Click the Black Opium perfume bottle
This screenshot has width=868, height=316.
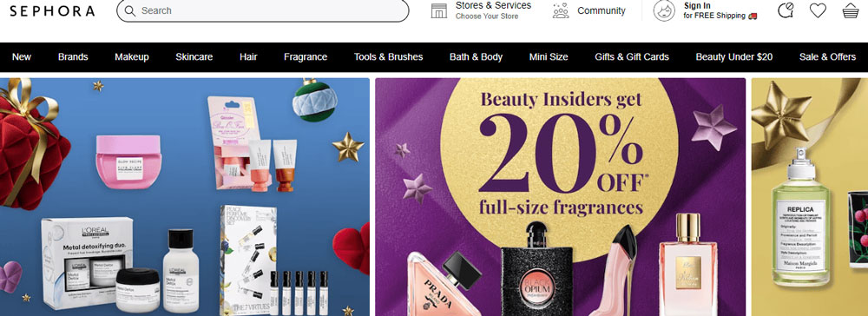(536, 269)
